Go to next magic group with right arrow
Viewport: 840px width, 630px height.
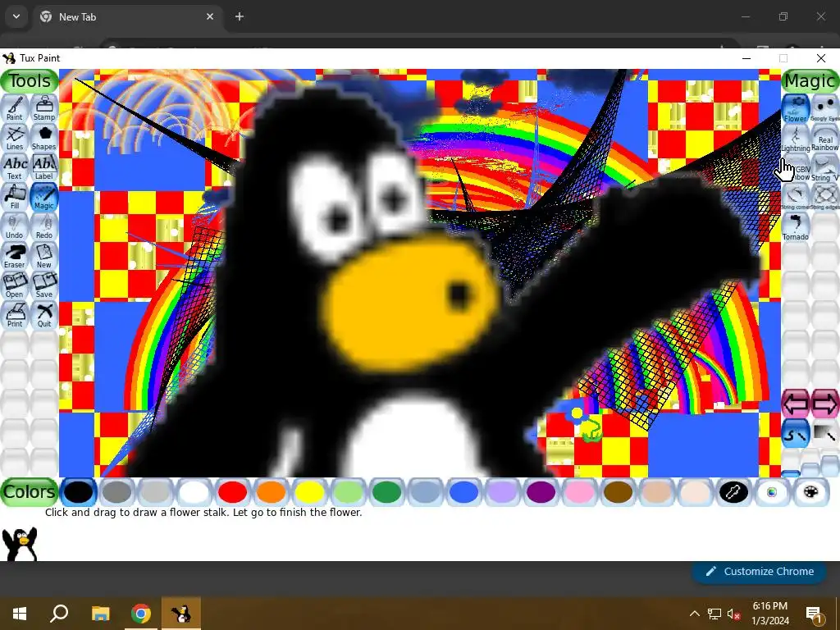click(x=825, y=404)
